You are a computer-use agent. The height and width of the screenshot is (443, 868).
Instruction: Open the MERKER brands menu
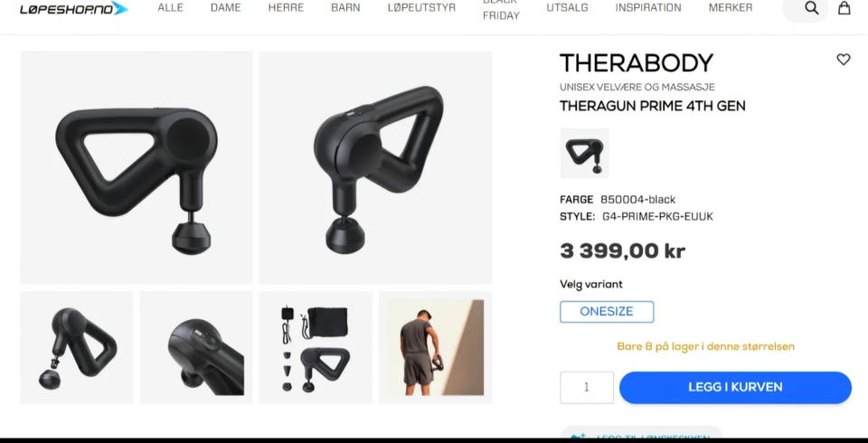(x=731, y=8)
